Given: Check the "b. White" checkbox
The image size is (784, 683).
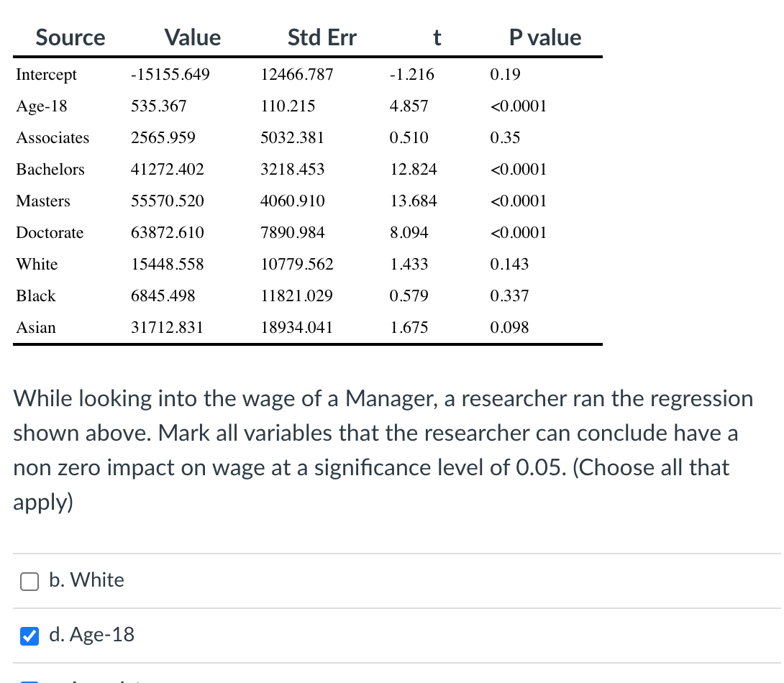Looking at the screenshot, I should point(29,581).
